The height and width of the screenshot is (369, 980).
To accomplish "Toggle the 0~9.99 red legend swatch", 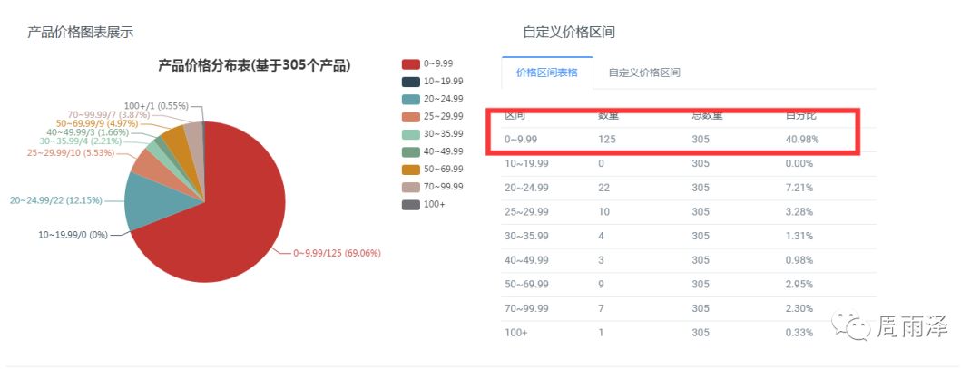I will click(410, 63).
